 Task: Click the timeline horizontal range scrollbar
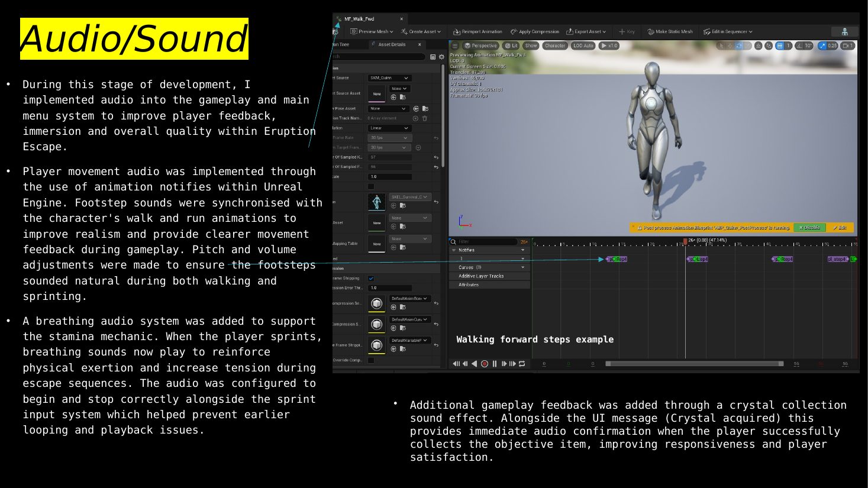695,364
